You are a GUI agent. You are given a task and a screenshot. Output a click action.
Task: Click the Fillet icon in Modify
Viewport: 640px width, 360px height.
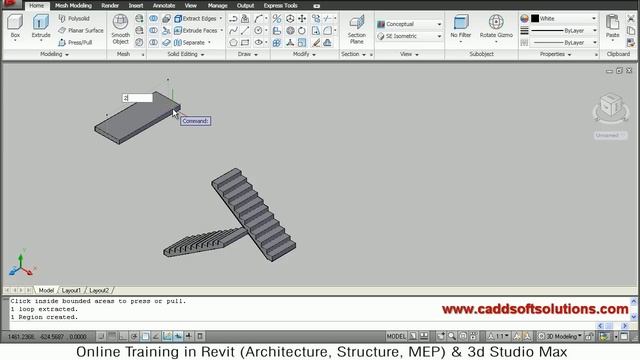click(x=327, y=30)
